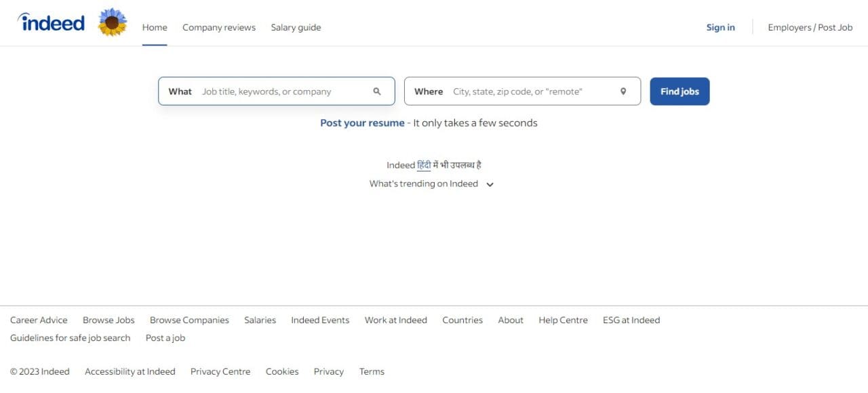This screenshot has height=393, width=868.
Task: Open Cookies footer link
Action: tap(282, 372)
